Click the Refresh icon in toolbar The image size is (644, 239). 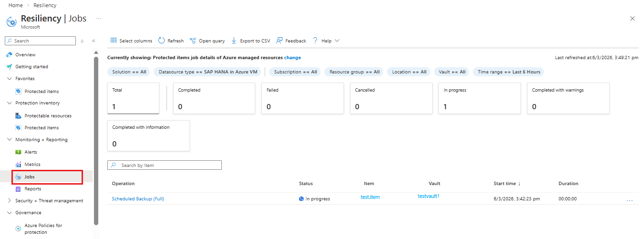[x=162, y=41]
